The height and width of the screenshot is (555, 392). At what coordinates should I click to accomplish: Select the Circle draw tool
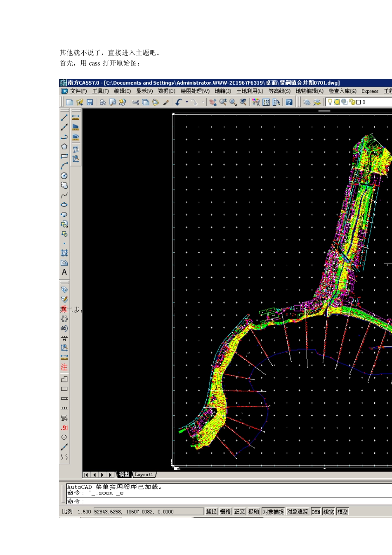pos(64,176)
